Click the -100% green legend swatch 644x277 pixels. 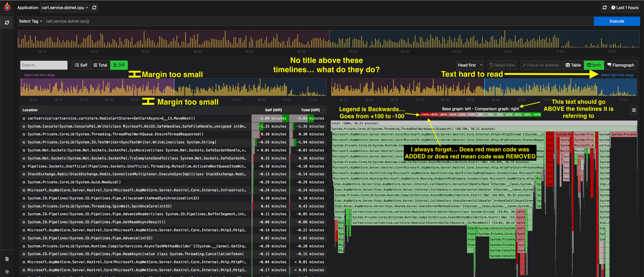pos(536,115)
